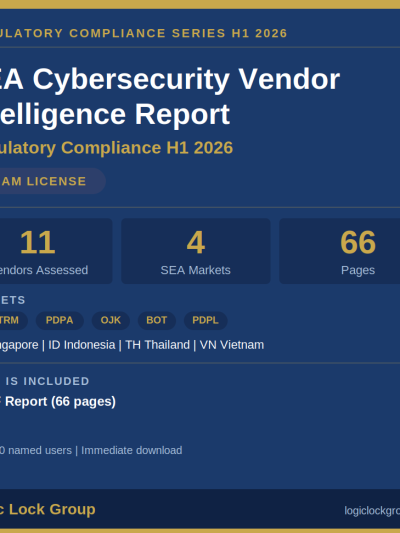Viewport: 400px width, 533px height.
Task: Select the PDPL regulation tag
Action: [206, 321]
